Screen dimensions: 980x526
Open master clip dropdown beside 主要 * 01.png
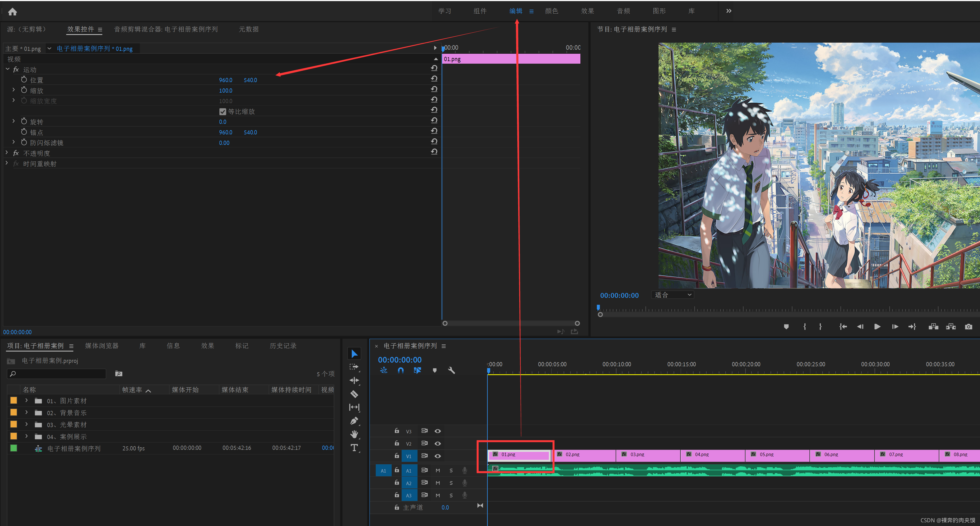pos(49,48)
